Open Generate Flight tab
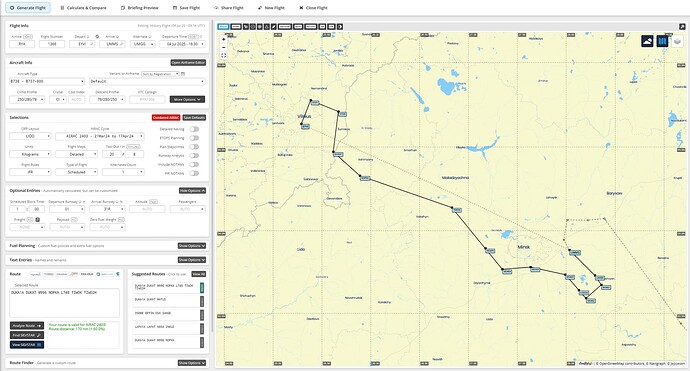 point(28,7)
